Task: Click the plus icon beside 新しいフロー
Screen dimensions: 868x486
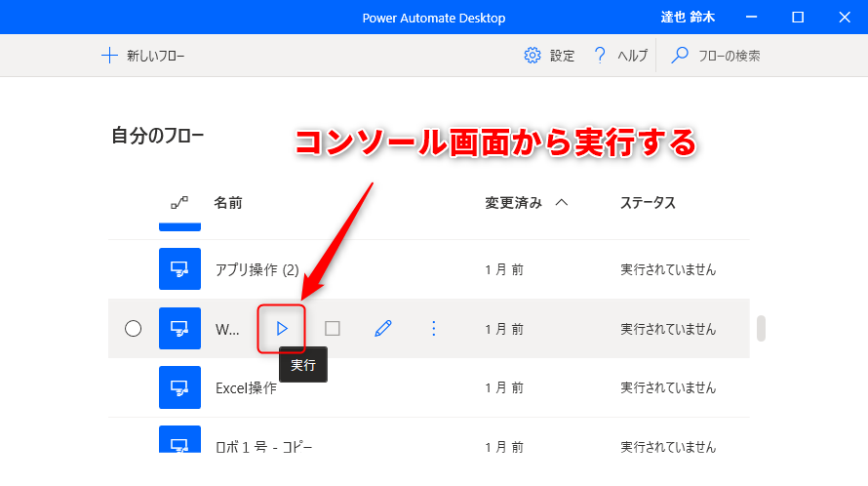Action: tap(109, 56)
